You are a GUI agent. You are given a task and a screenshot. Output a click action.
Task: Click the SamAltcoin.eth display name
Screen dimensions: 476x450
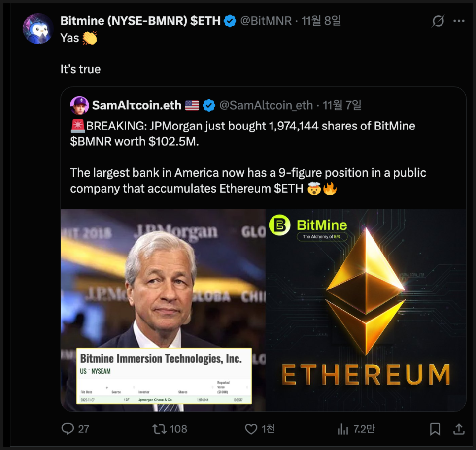(x=137, y=105)
